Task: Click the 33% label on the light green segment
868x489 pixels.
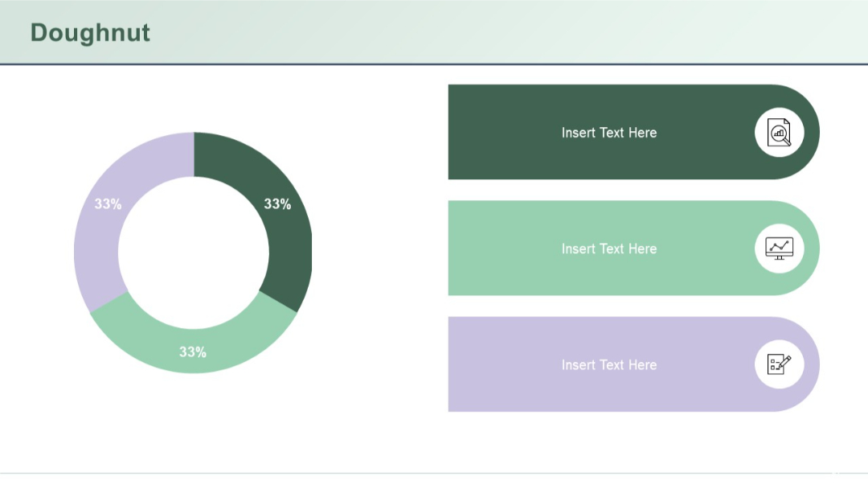Action: coord(194,351)
